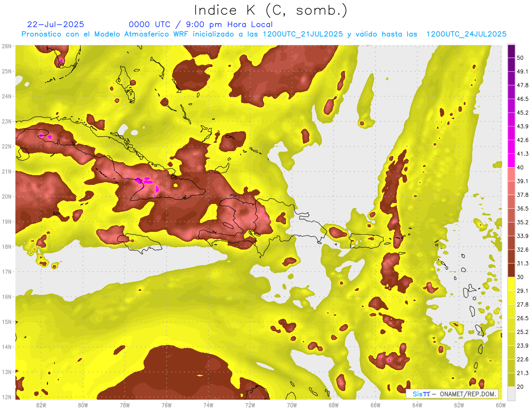Click the "14N" latitude label
This screenshot has width=532, height=411.
tap(7, 347)
